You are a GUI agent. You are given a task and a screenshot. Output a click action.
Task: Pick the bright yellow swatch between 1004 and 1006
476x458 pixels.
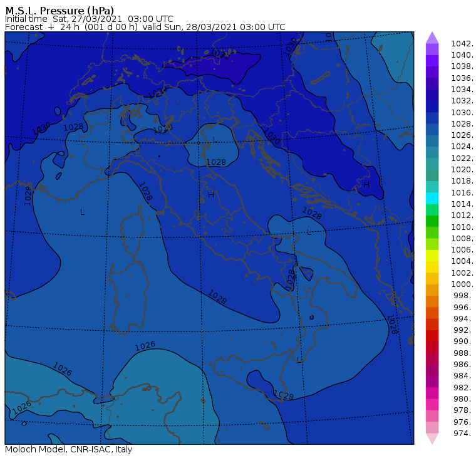point(432,256)
